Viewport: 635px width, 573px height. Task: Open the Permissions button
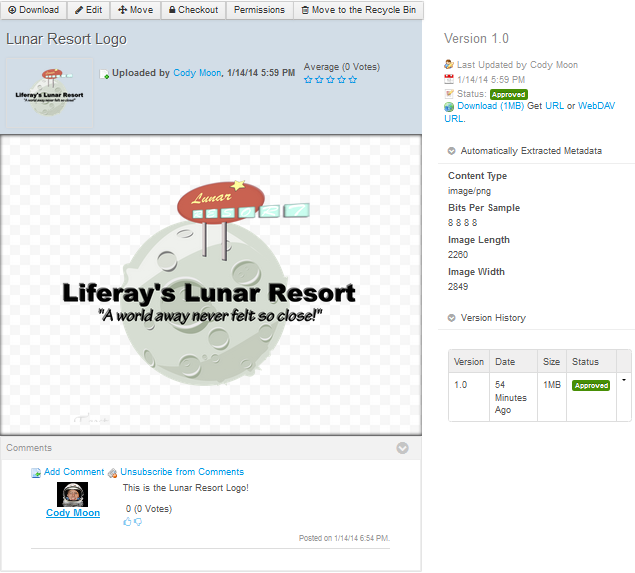[x=259, y=10]
